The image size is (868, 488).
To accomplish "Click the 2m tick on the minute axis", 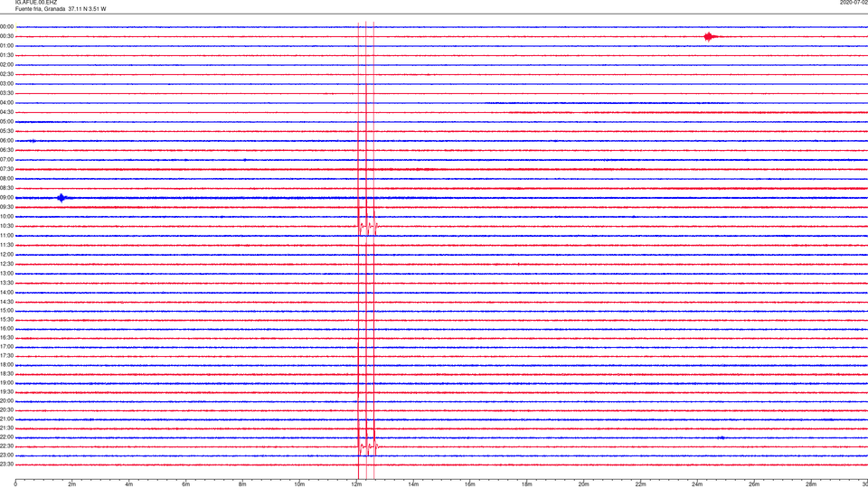I will [x=72, y=484].
